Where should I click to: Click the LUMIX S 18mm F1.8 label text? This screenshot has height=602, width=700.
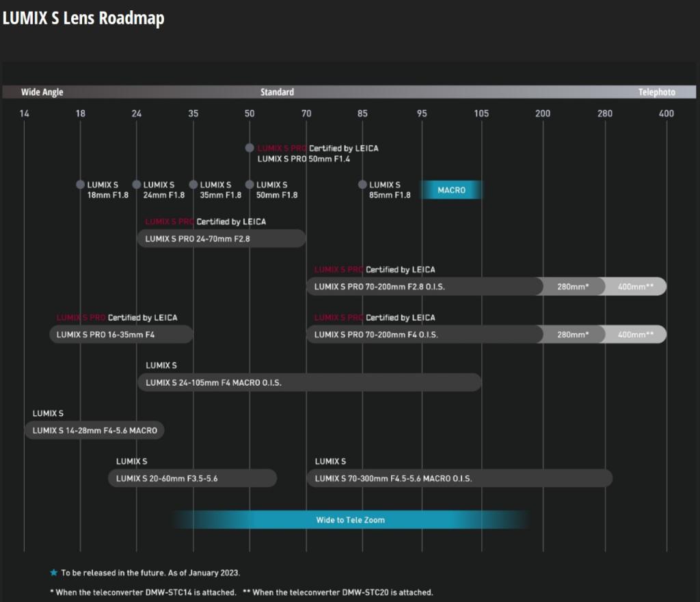pos(107,189)
